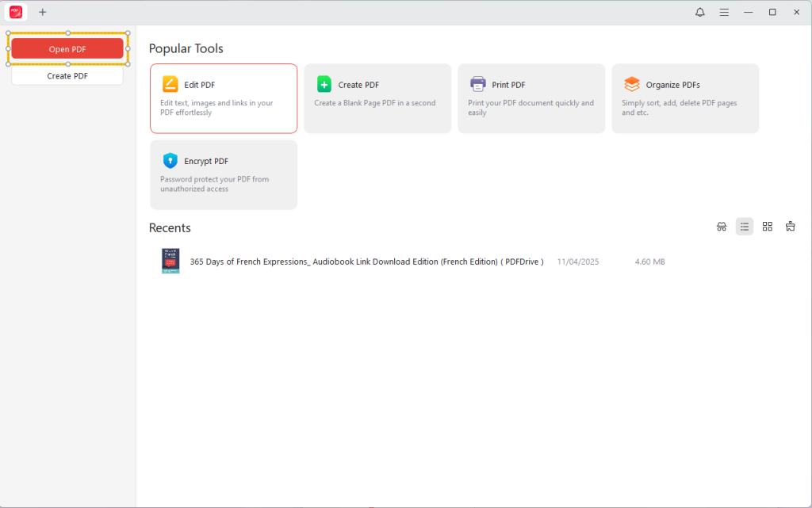Click the Print PDF printer icon
The image size is (812, 508).
pyautogui.click(x=478, y=85)
